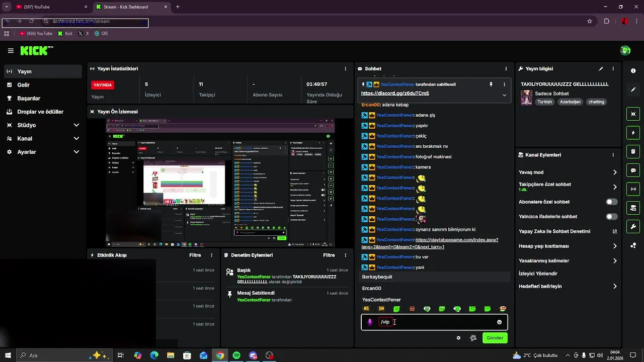Screen dimensions: 644x362
Task: Expand the Kanal sidebar section
Action: click(x=76, y=139)
